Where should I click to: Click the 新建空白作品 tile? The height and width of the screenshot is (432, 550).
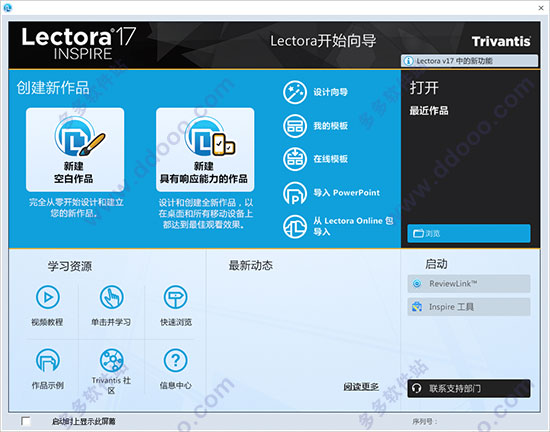click(x=75, y=150)
